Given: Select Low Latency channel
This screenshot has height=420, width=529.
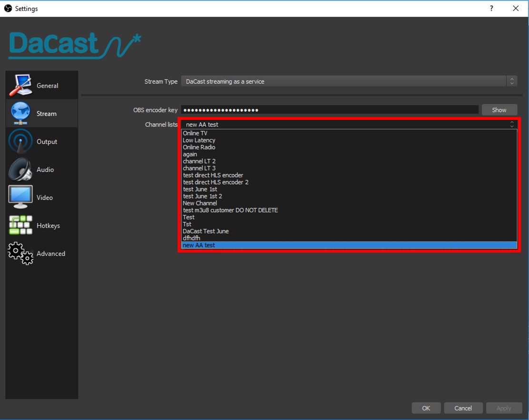Looking at the screenshot, I should click(x=349, y=140).
